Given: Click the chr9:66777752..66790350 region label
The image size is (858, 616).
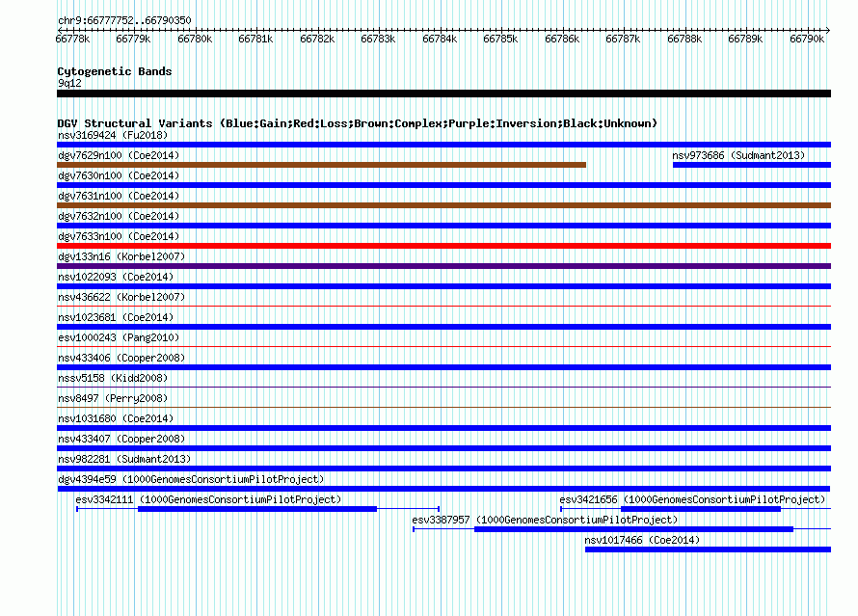Looking at the screenshot, I should pyautogui.click(x=124, y=20).
